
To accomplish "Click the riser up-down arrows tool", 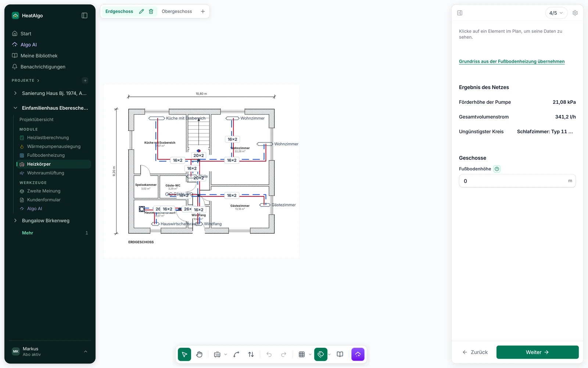I will [x=251, y=354].
